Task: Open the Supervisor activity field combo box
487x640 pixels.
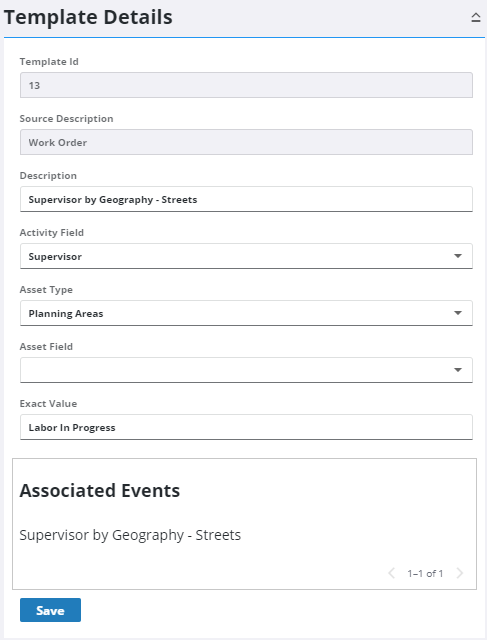Action: 246,256
